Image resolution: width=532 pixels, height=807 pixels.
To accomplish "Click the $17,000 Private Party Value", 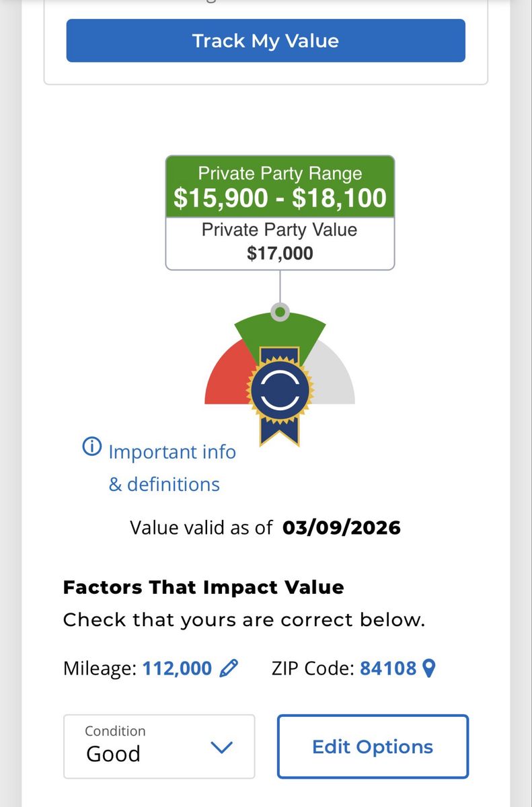I will pyautogui.click(x=280, y=253).
